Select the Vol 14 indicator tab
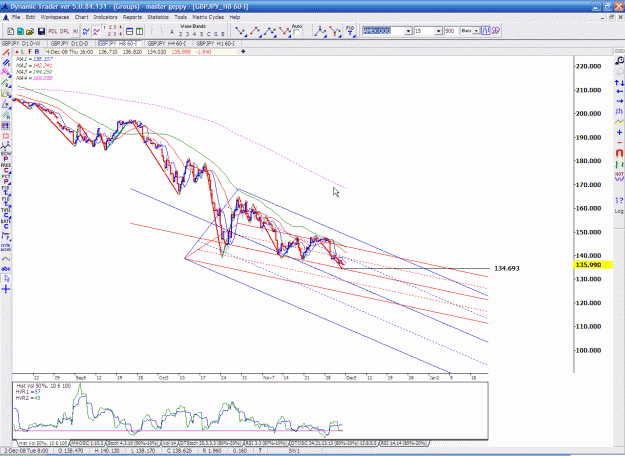This screenshot has width=625, height=456. click(170, 443)
